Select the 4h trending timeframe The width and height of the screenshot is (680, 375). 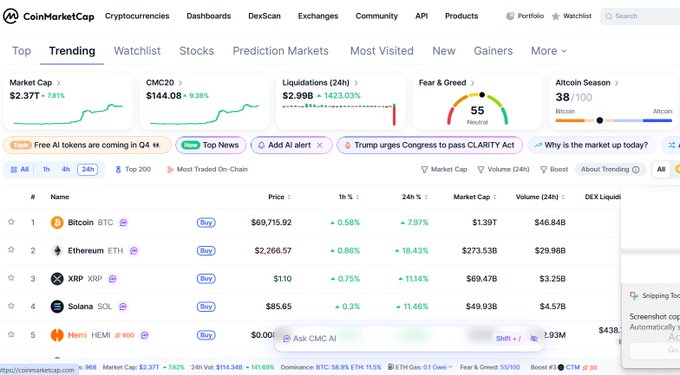[66, 170]
